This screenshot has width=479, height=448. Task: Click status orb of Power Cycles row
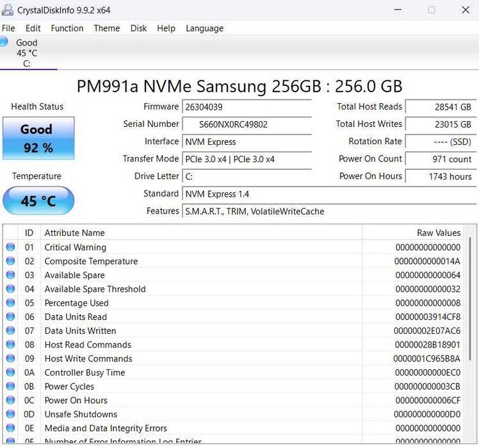coord(10,386)
